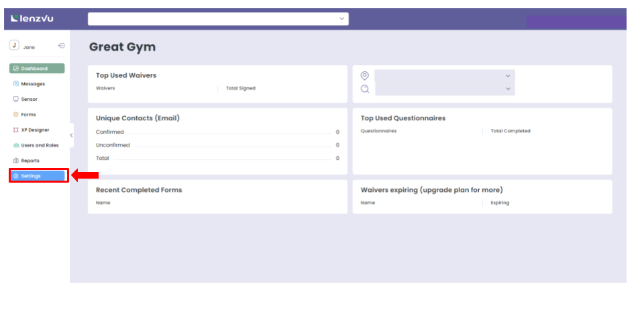Click the Waivers column header
The image size is (644, 325).
click(x=105, y=88)
